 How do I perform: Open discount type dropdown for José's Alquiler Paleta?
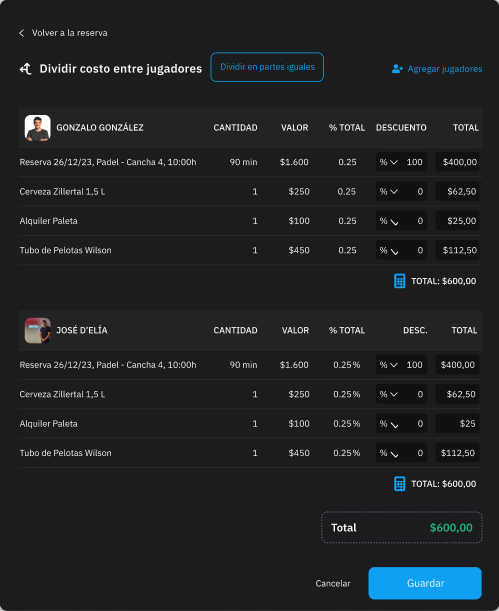[x=389, y=424]
